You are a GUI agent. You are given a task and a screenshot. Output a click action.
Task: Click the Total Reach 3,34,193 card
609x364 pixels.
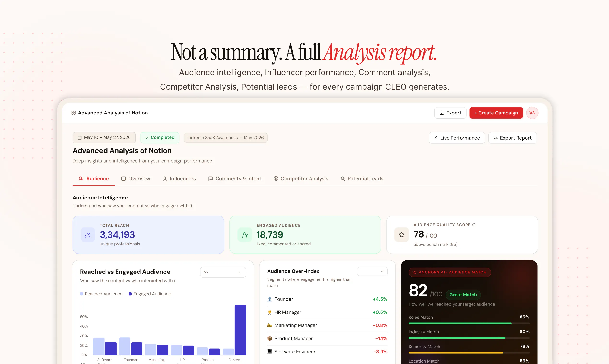tap(148, 235)
